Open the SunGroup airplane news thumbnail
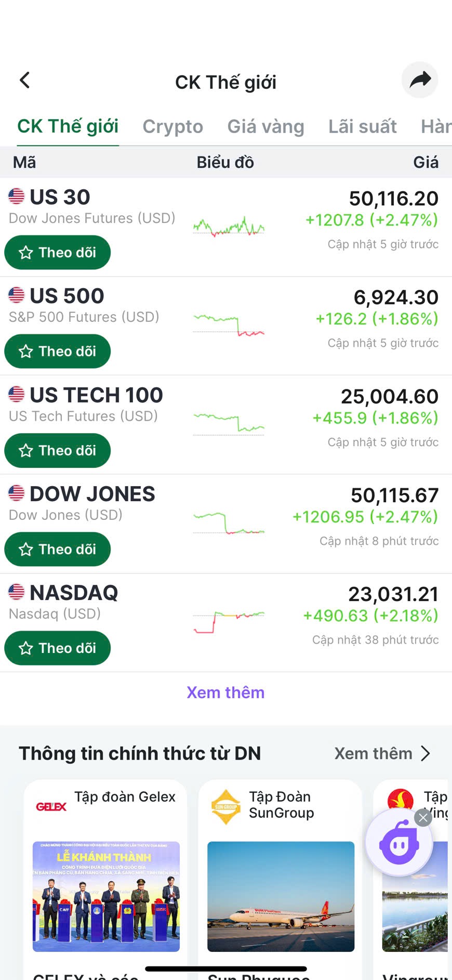 281,896
